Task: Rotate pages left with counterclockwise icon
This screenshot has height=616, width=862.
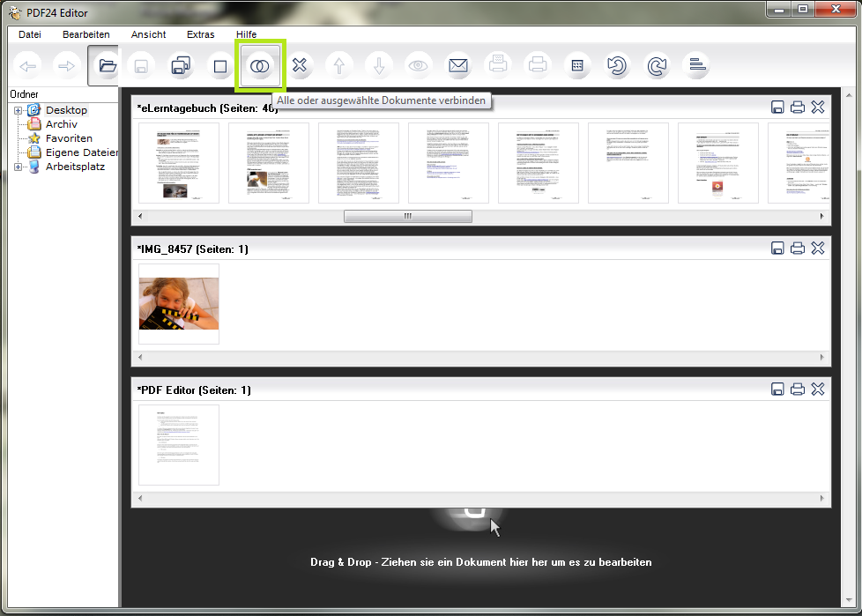Action: (617, 66)
